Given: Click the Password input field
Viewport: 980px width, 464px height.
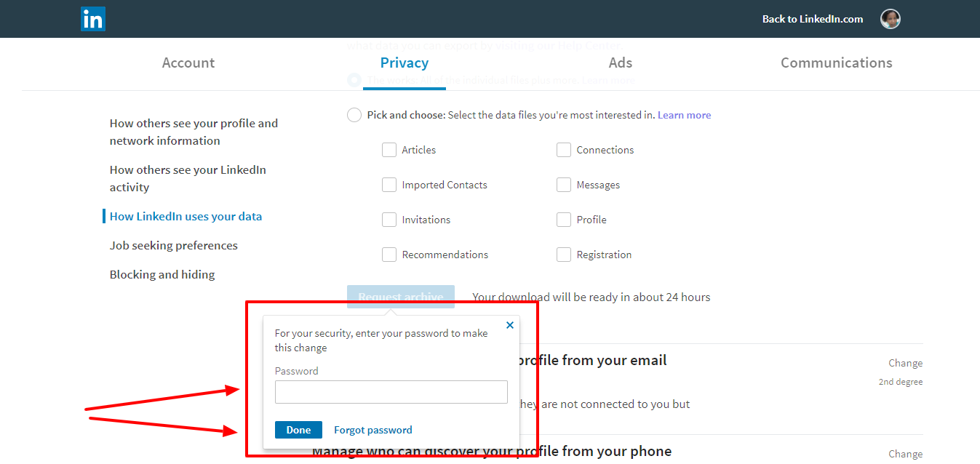Looking at the screenshot, I should pyautogui.click(x=391, y=392).
